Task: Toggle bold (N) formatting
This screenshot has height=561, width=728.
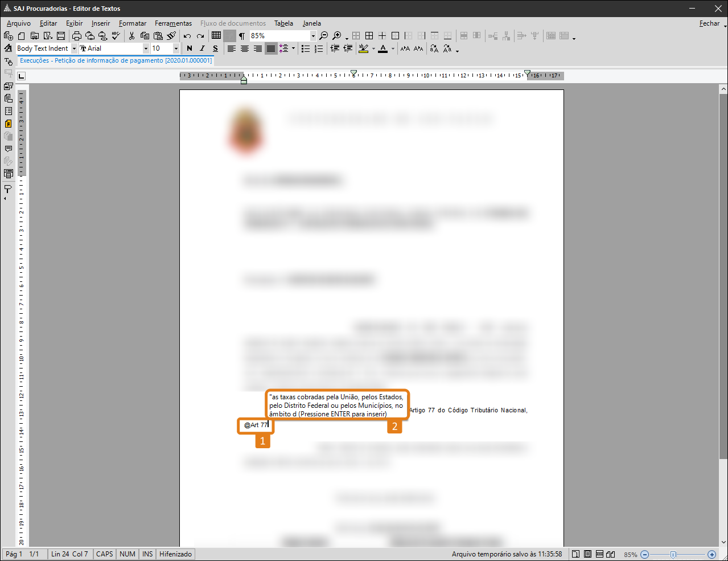Action: [x=190, y=48]
